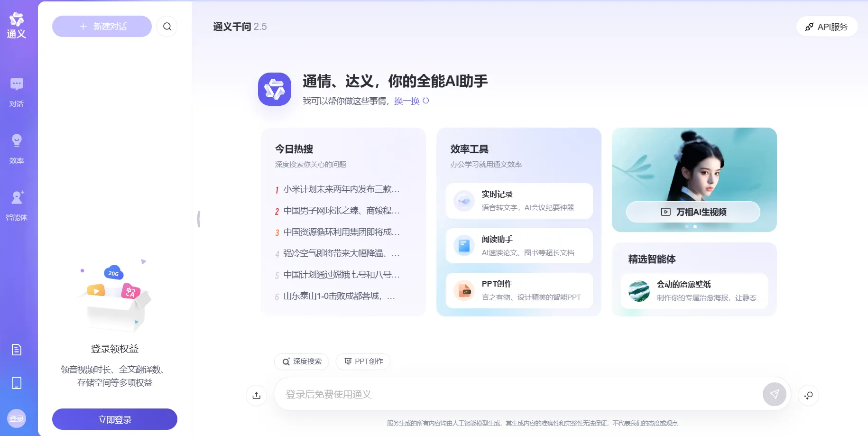
Task: Open the 对话 chat section in the sidebar
Action: tap(17, 93)
